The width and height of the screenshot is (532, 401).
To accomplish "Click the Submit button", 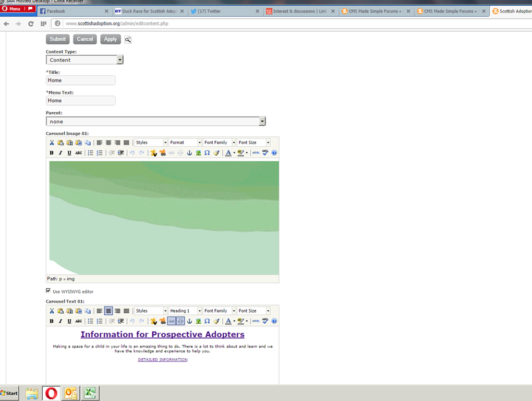I will [57, 39].
